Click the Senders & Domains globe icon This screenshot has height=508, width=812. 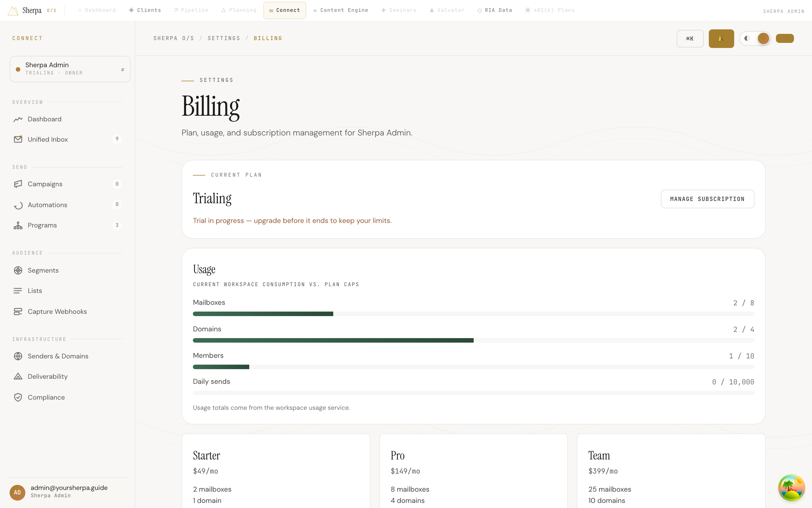pos(18,356)
